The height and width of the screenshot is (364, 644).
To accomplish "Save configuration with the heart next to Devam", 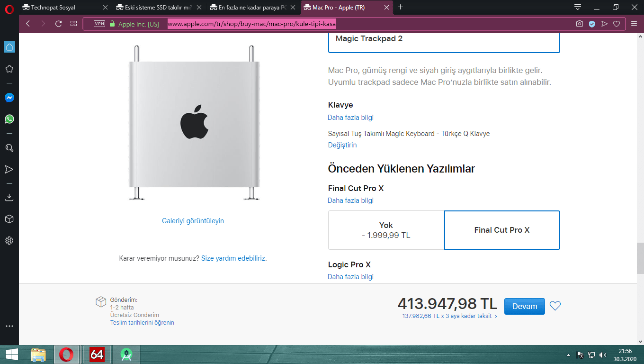I will click(x=555, y=306).
